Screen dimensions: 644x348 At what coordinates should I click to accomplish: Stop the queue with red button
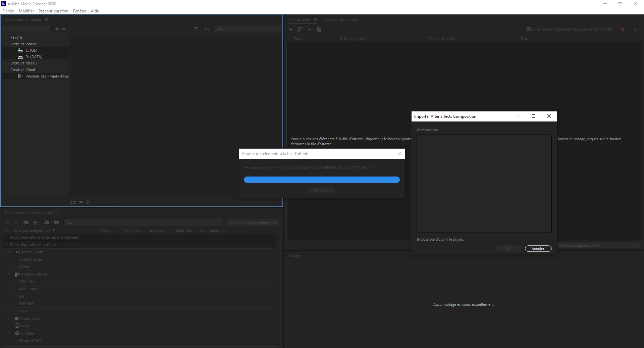point(623,30)
